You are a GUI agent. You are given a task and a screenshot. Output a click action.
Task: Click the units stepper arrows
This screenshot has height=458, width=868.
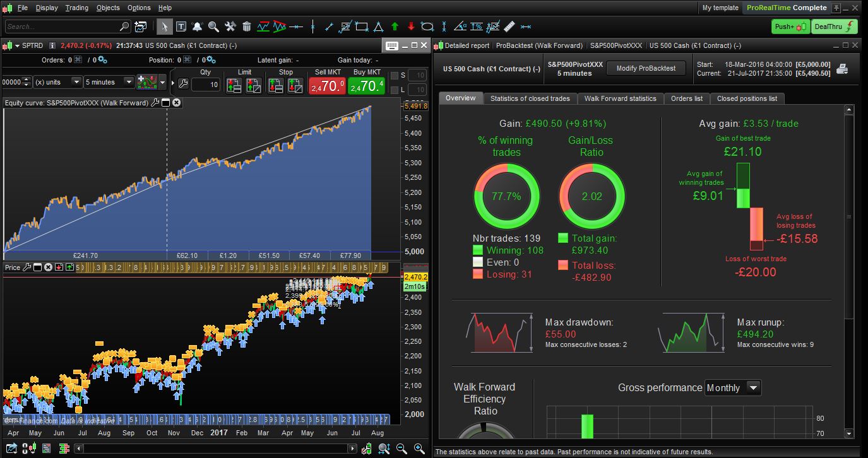[x=26, y=82]
